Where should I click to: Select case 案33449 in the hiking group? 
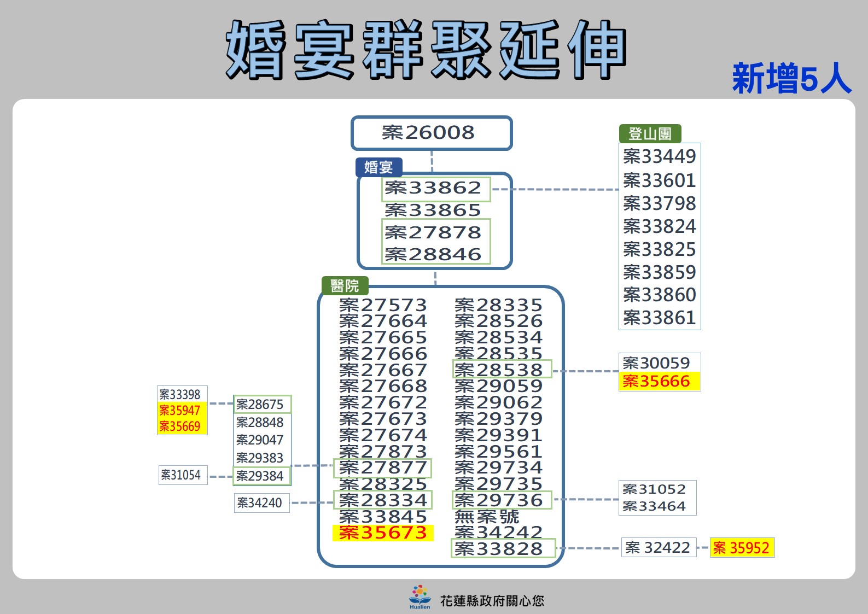coord(659,156)
